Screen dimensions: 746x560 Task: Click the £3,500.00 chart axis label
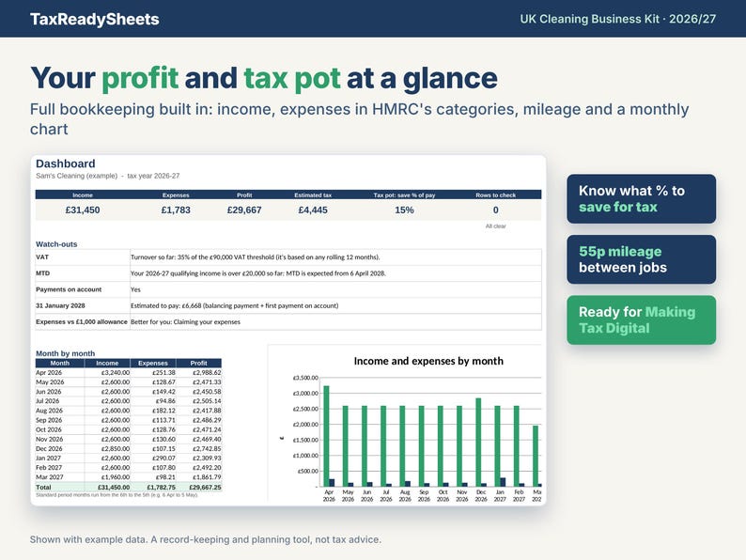point(305,378)
